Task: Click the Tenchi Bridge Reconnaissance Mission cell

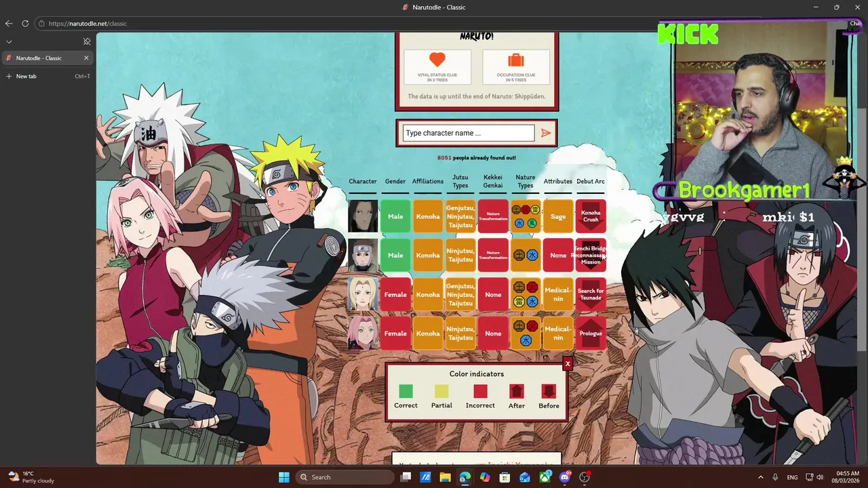Action: click(591, 256)
